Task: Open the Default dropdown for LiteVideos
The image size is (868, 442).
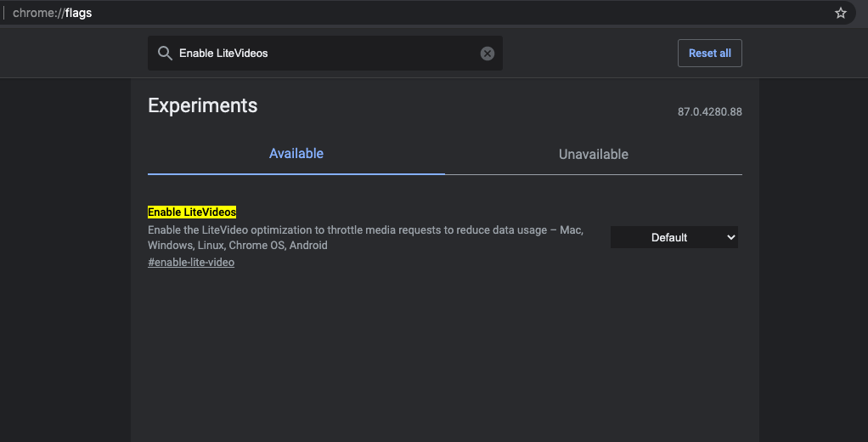Action: [674, 237]
